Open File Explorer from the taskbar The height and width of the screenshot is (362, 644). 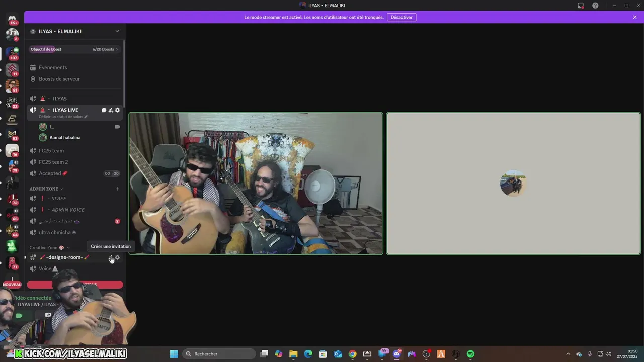293,354
